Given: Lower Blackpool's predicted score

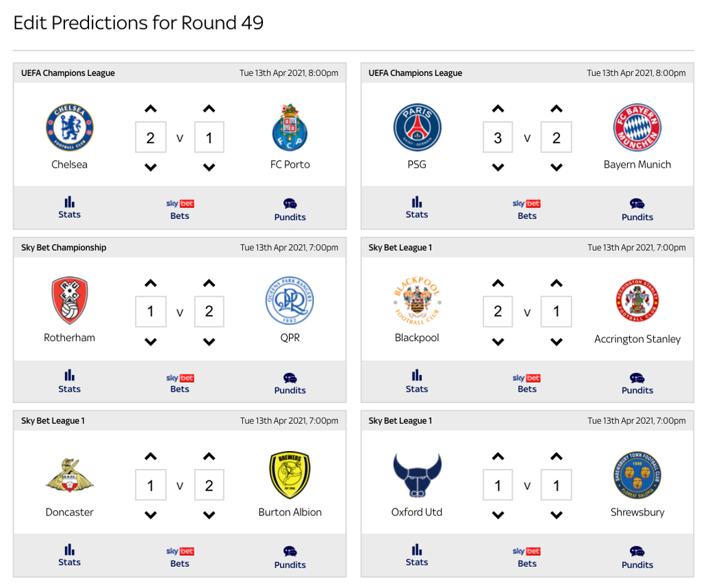Looking at the screenshot, I should point(498,342).
